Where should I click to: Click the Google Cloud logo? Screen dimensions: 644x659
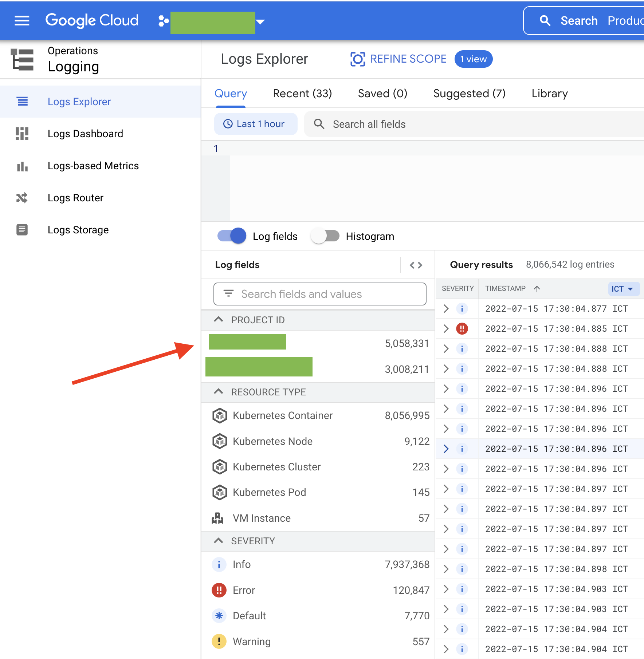[92, 20]
